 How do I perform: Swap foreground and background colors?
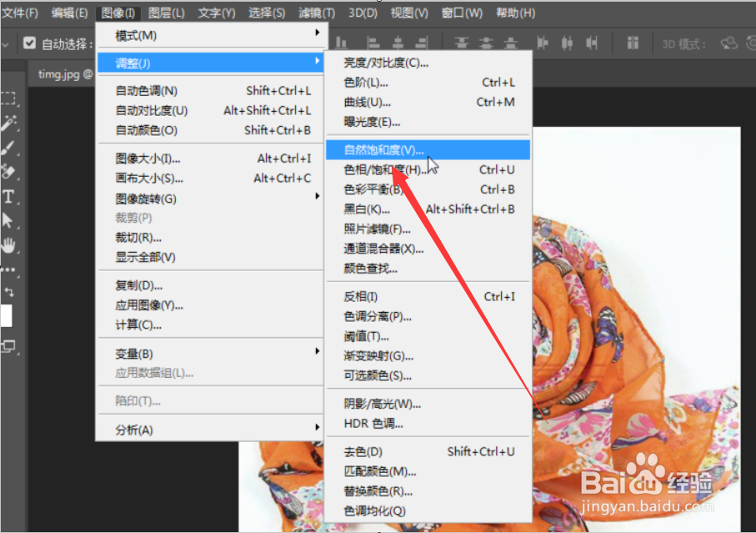click(9, 292)
